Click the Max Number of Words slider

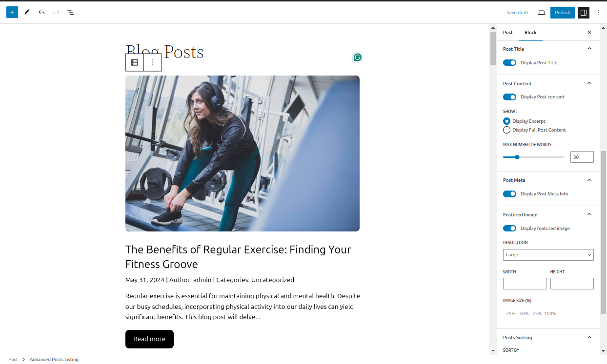pyautogui.click(x=533, y=157)
